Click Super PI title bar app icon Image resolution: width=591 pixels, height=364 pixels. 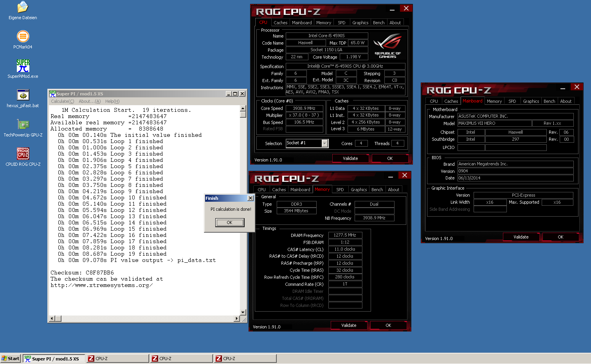52,94
